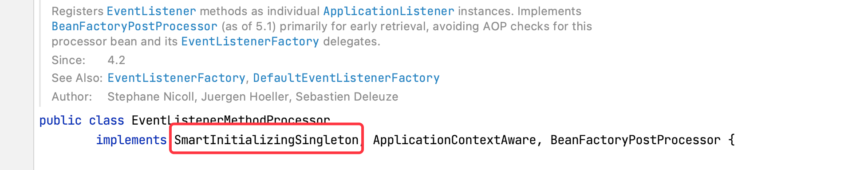
Task: Open EventListenerFactory in See Also row
Action: pyautogui.click(x=176, y=78)
